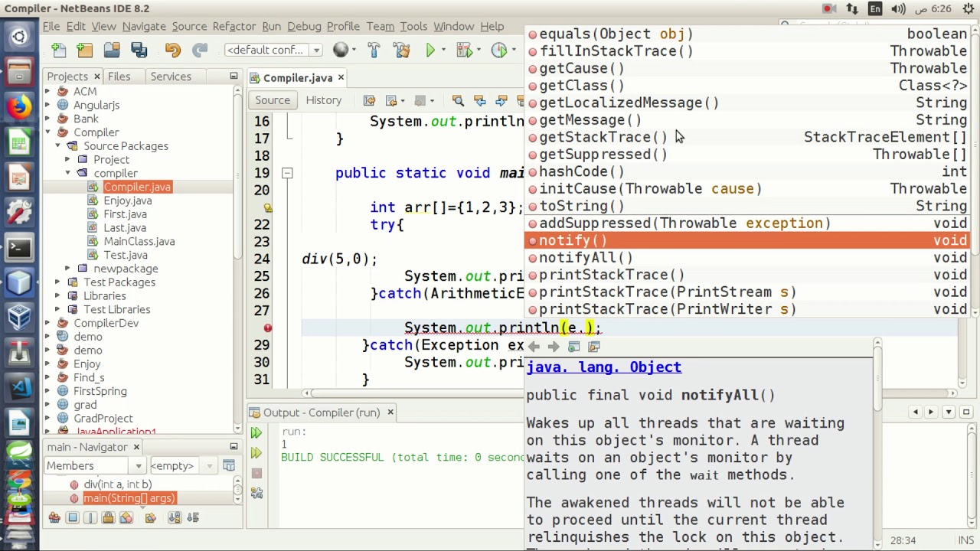Click the Clean and Build icon
Screen dimensions: 980x551
pos(401,51)
